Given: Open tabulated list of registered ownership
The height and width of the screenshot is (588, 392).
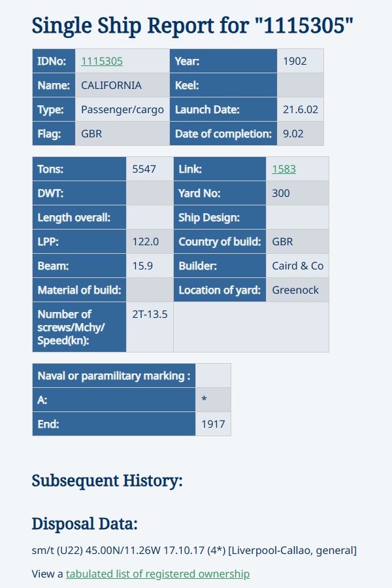Looking at the screenshot, I should (157, 574).
